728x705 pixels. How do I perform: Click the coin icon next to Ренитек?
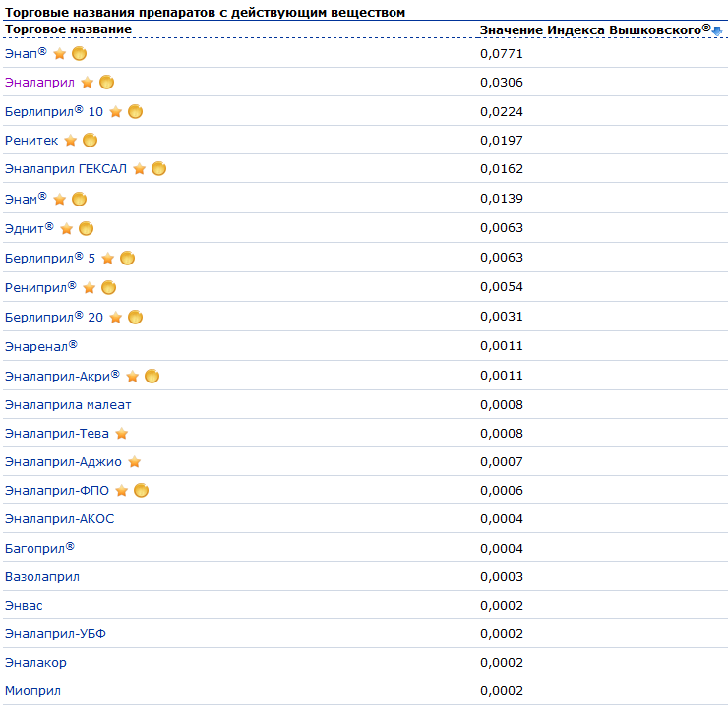click(x=91, y=140)
